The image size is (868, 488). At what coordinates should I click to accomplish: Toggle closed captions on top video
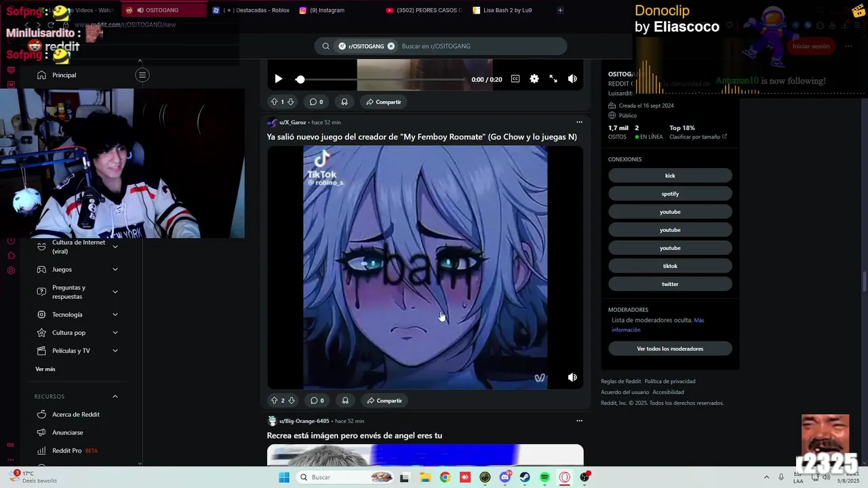coord(515,79)
